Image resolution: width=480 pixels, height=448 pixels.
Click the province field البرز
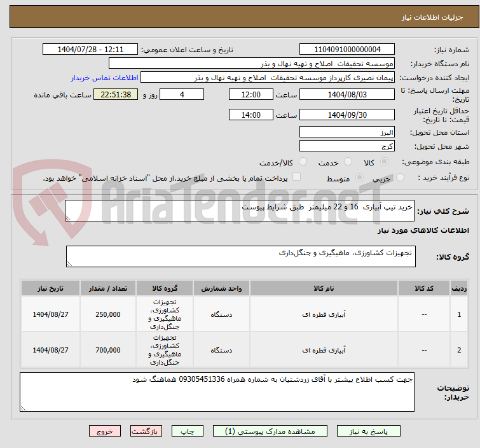347,132
